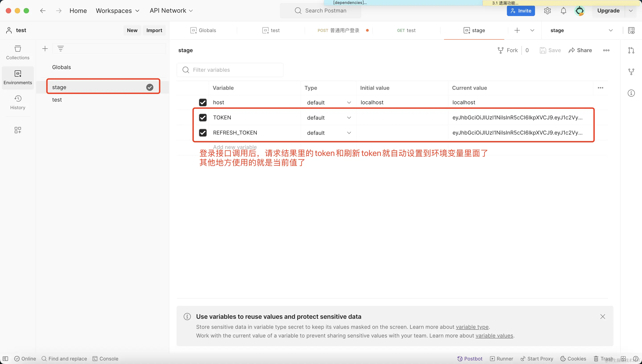
Task: Open the History sidebar panel
Action: coord(18,102)
